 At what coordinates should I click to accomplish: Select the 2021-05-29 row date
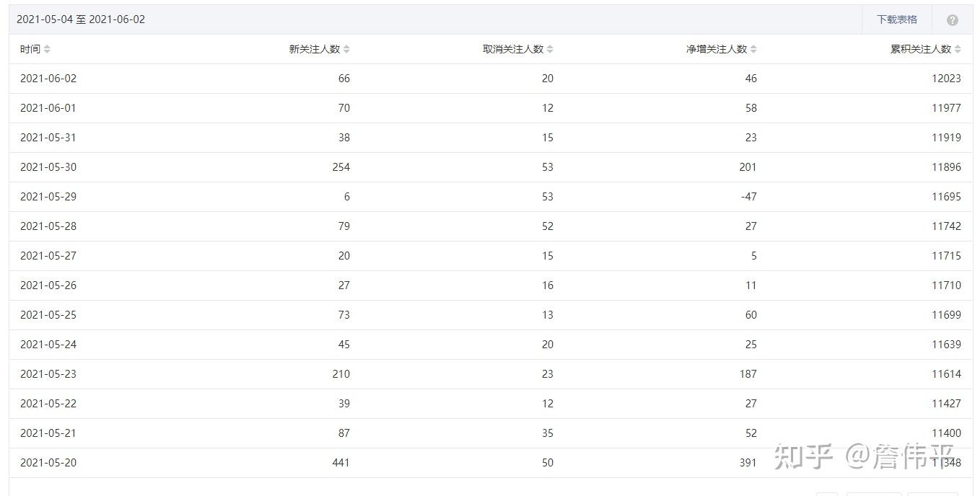point(48,197)
